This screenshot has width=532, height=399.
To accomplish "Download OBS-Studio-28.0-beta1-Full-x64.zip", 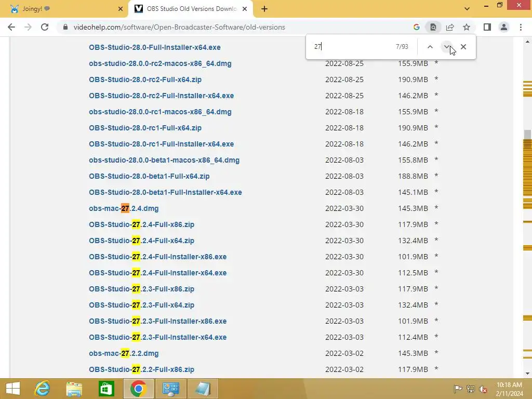I will 149,176.
